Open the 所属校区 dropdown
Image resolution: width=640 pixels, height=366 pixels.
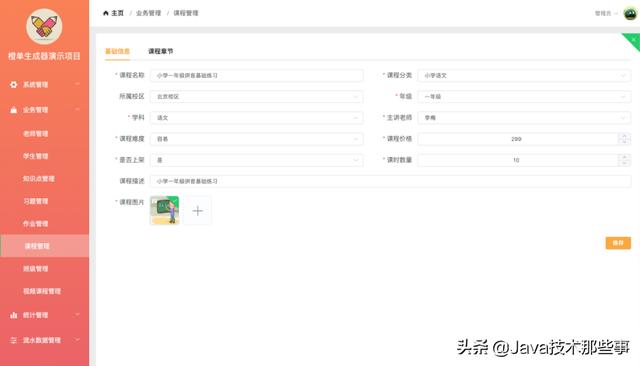point(257,97)
